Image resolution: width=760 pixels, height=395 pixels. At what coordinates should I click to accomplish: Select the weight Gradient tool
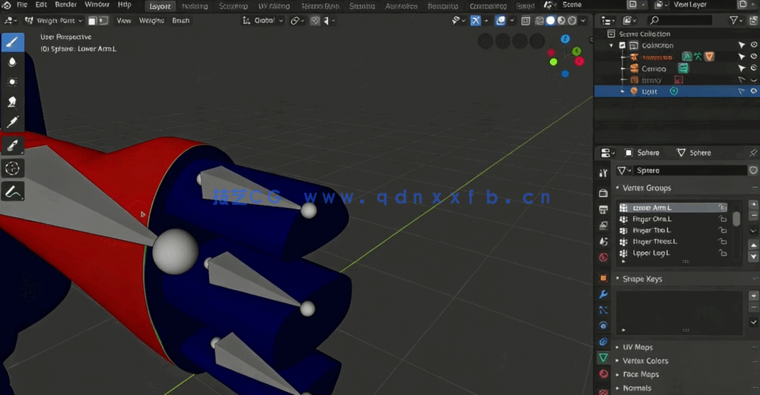pyautogui.click(x=13, y=121)
